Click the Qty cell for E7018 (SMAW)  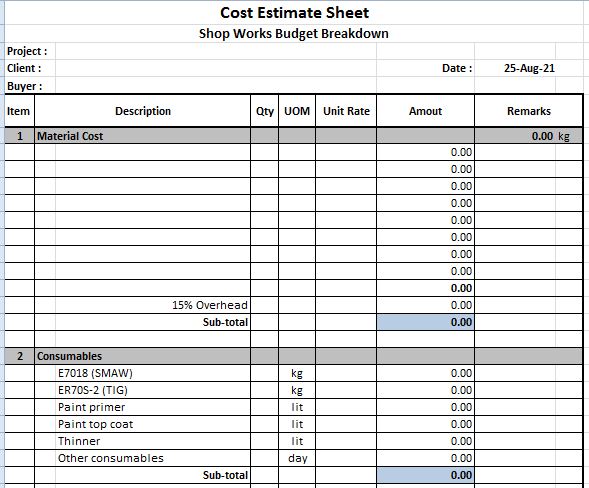click(265, 373)
